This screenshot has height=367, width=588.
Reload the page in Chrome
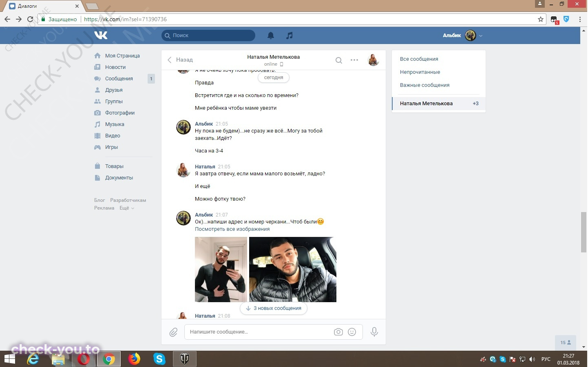point(30,19)
